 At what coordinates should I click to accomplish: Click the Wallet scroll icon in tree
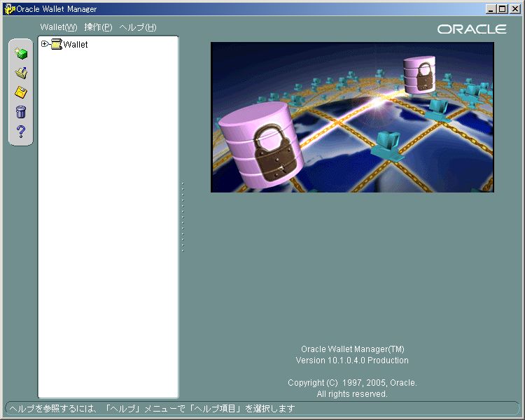click(57, 44)
